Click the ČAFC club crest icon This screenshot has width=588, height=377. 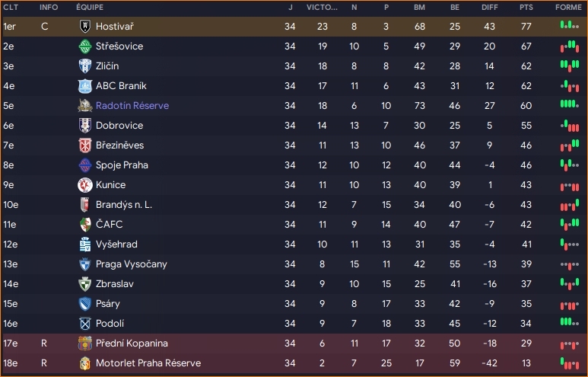coord(84,225)
